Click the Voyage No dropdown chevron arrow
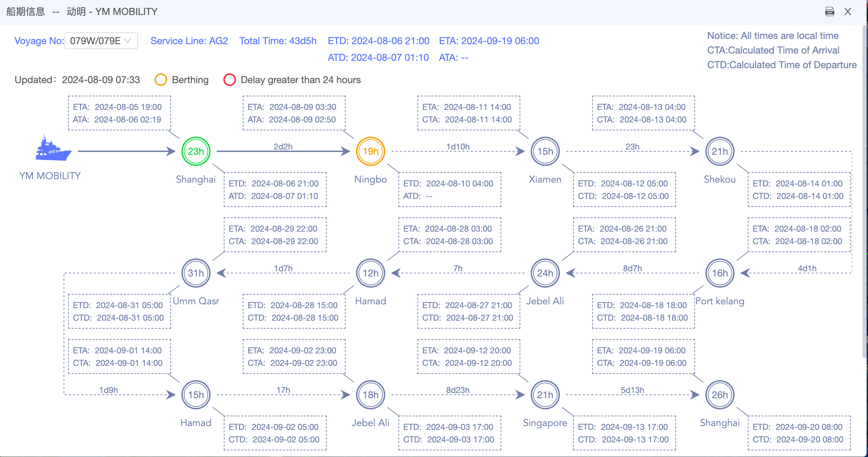The width and height of the screenshot is (868, 457). 128,41
